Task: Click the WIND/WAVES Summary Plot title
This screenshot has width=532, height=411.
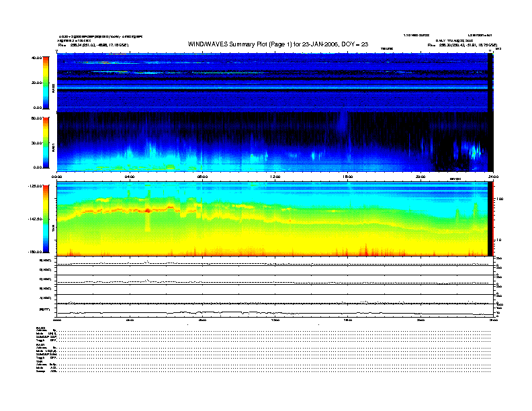Action: pos(278,44)
